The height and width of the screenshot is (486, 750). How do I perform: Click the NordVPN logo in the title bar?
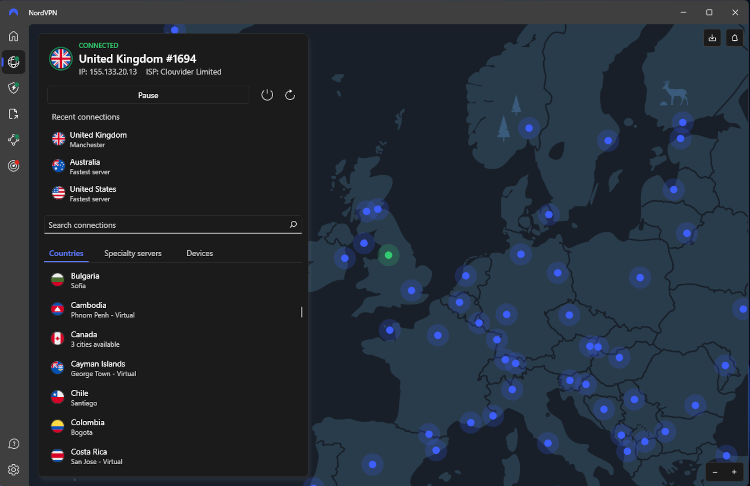tap(13, 12)
